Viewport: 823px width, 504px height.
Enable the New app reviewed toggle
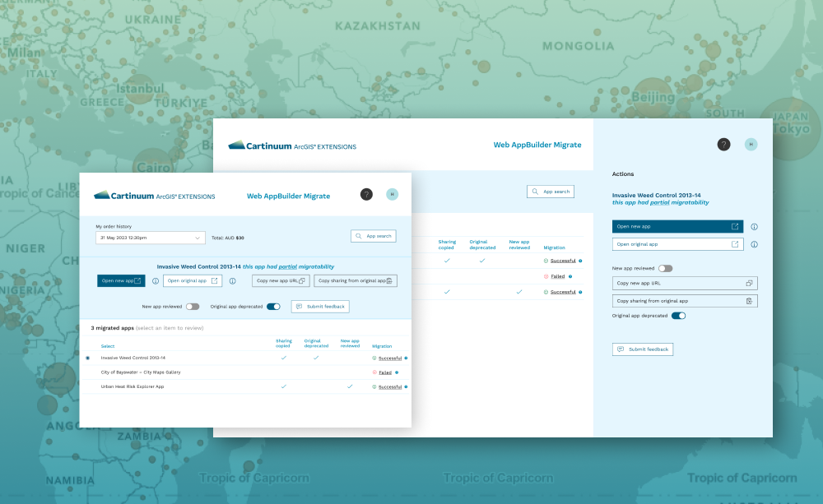(x=193, y=306)
